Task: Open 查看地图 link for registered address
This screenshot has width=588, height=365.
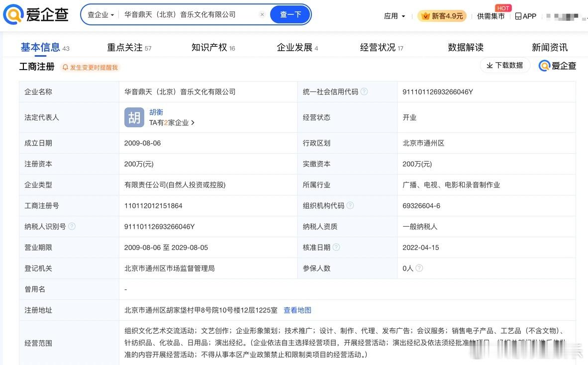Action: (297, 310)
